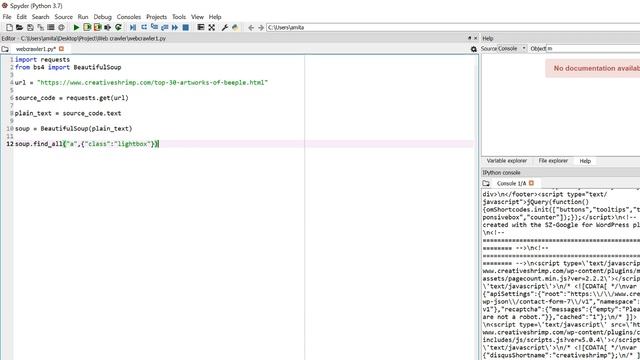This screenshot has height=360, width=640.
Task: Undock the Editor pane
Action: pos(469,38)
